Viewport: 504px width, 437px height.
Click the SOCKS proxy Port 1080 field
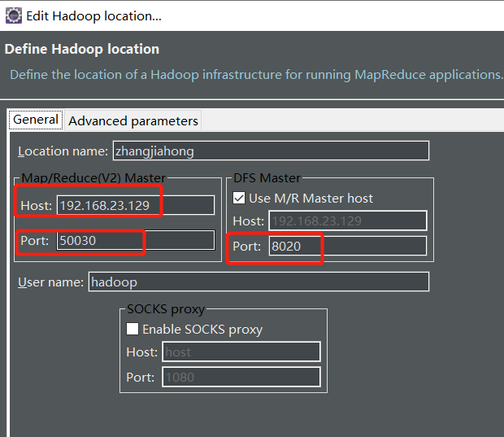coord(241,377)
